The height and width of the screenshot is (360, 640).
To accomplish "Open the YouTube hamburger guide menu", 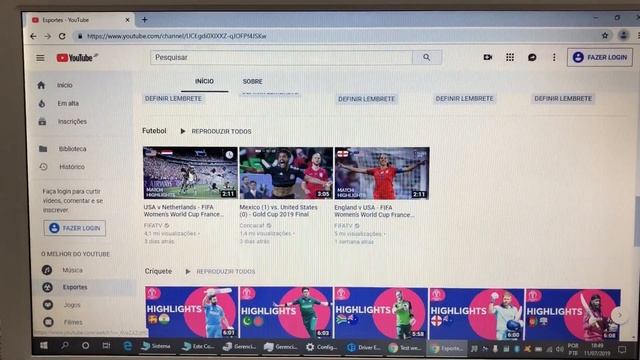I will tap(40, 58).
